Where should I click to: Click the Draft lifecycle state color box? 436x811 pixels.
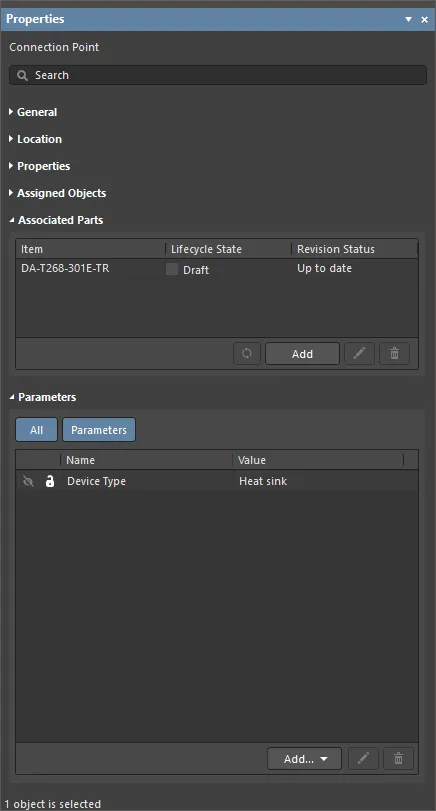pos(172,269)
